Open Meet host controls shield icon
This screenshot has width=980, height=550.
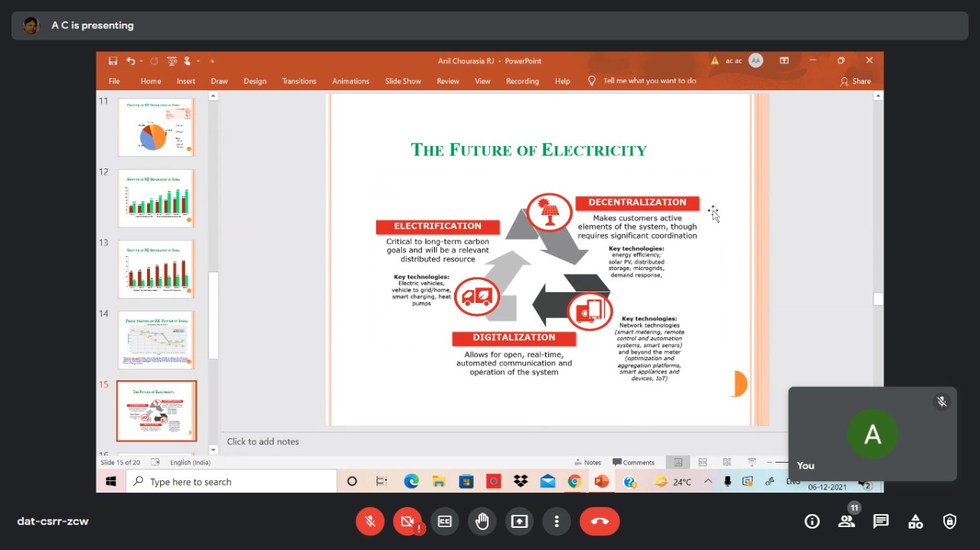pyautogui.click(x=950, y=522)
